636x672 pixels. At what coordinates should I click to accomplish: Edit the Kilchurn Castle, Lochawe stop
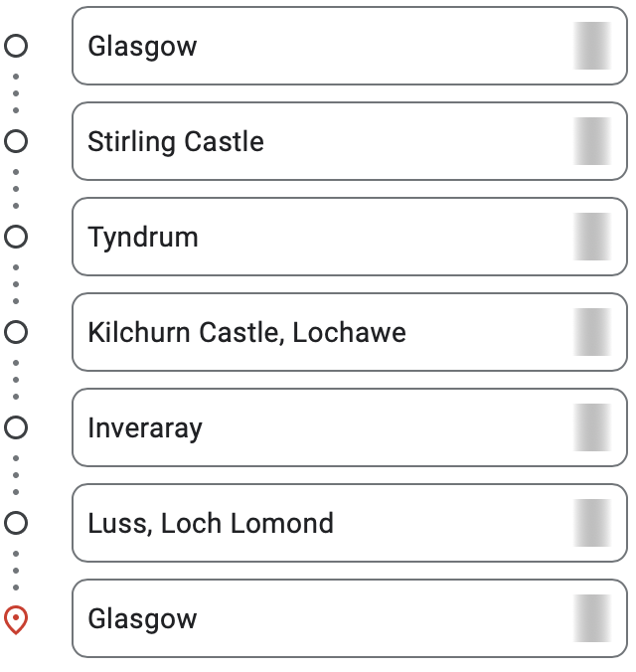350,332
